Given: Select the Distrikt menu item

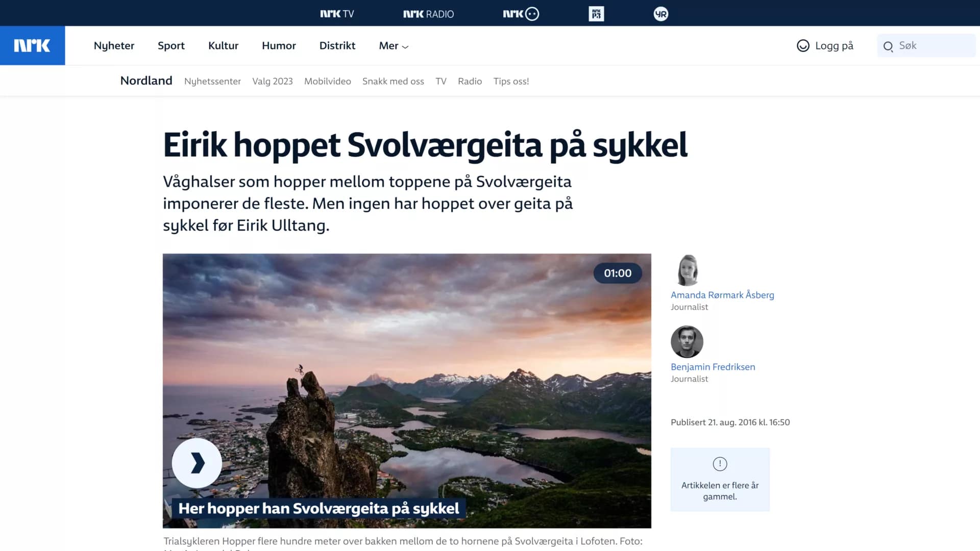Looking at the screenshot, I should click(337, 46).
